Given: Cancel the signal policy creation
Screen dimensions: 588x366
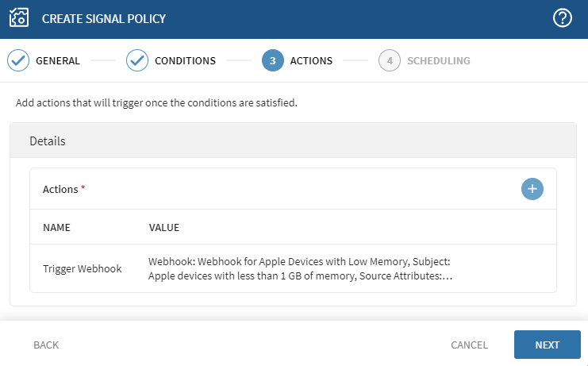Looking at the screenshot, I should tap(469, 345).
